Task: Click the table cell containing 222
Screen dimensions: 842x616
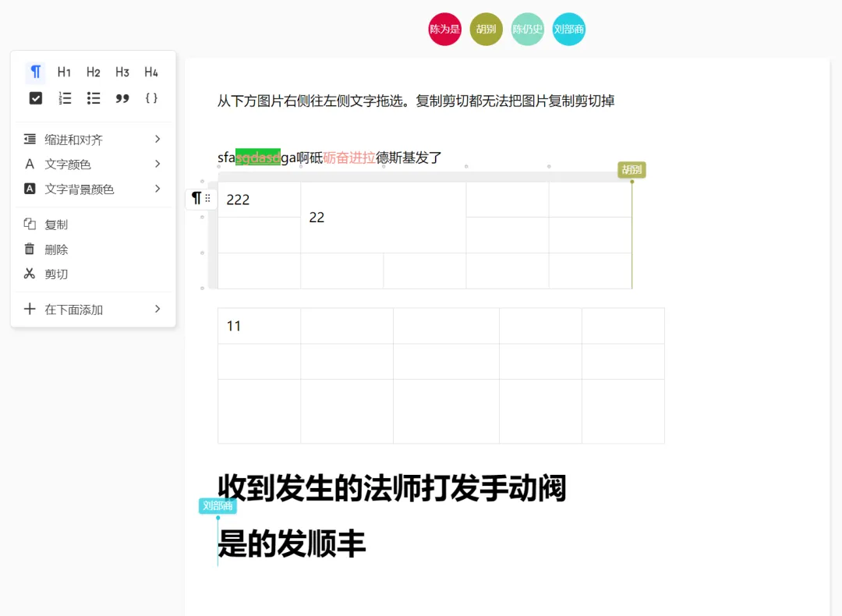Action: click(260, 200)
